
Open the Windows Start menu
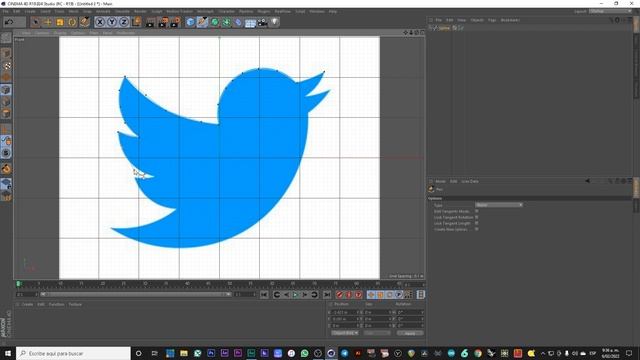click(x=8, y=353)
